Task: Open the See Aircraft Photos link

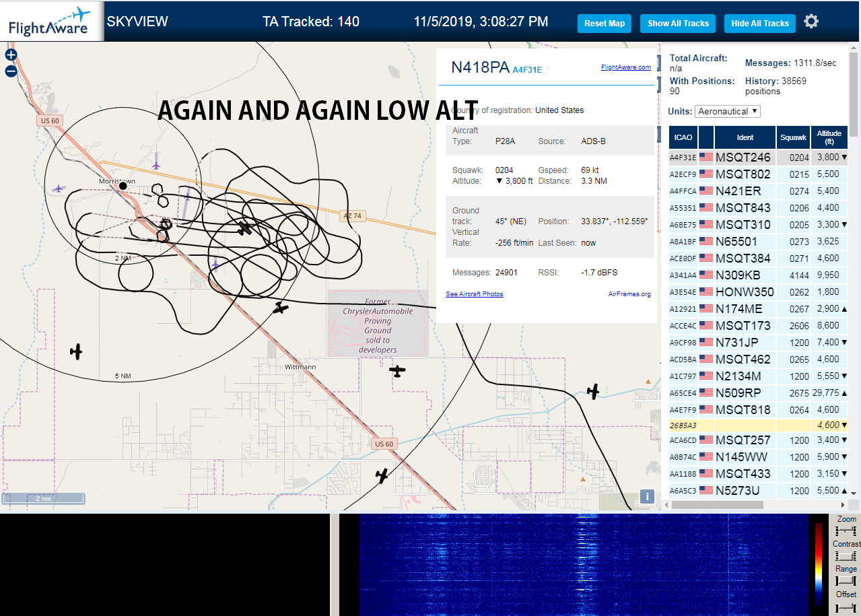Action: click(475, 294)
